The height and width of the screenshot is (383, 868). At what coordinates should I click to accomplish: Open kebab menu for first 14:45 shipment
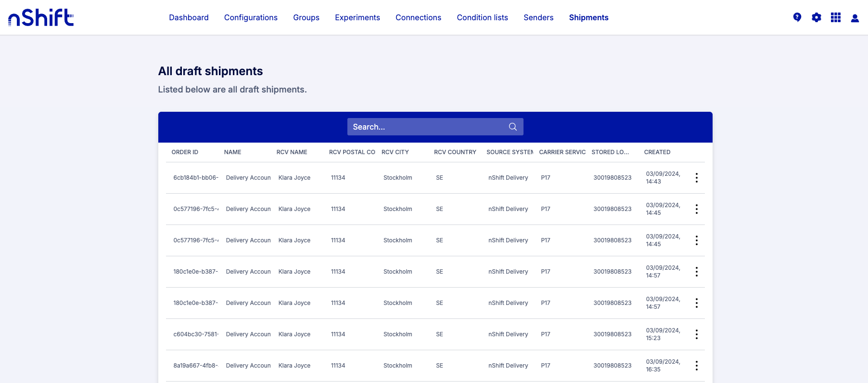coord(696,209)
